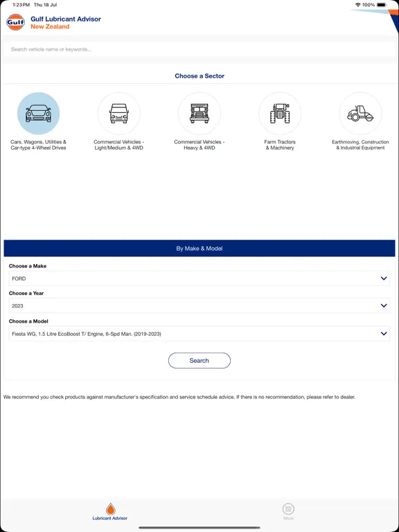The height and width of the screenshot is (532, 399).
Task: Tap the Lubricant Advisor oil drop icon
Action: (x=110, y=509)
